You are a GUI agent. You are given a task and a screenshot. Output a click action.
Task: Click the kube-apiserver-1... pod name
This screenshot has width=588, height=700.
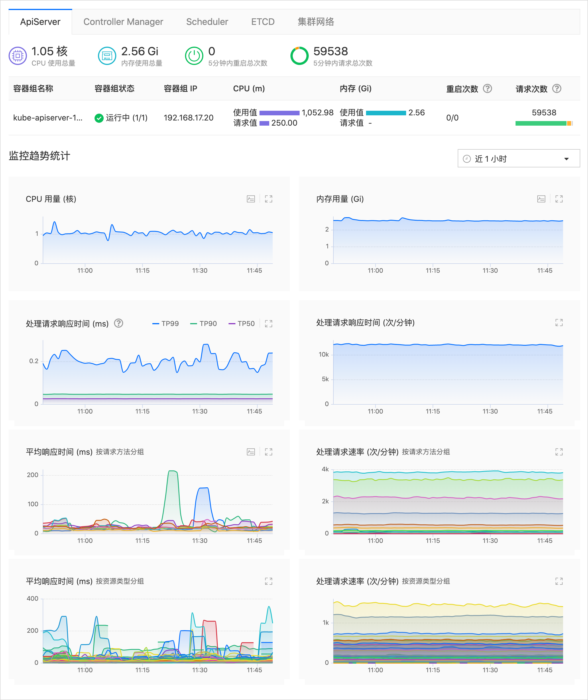click(48, 118)
